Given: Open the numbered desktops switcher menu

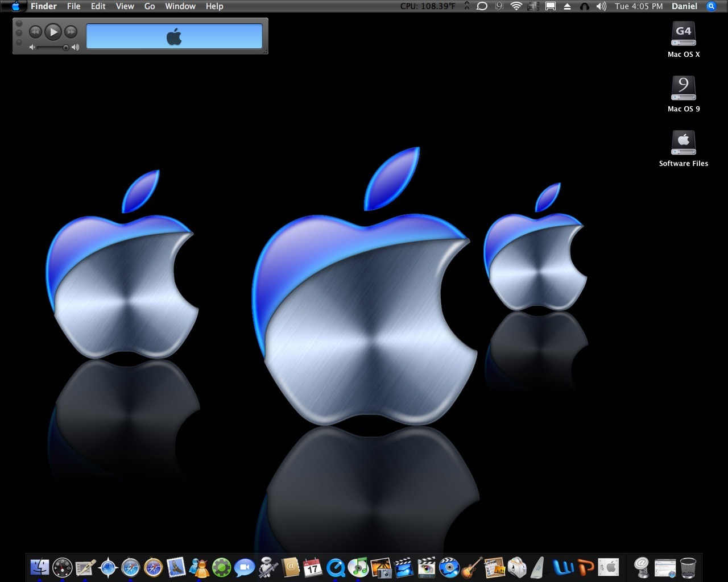Looking at the screenshot, I should tap(533, 6).
